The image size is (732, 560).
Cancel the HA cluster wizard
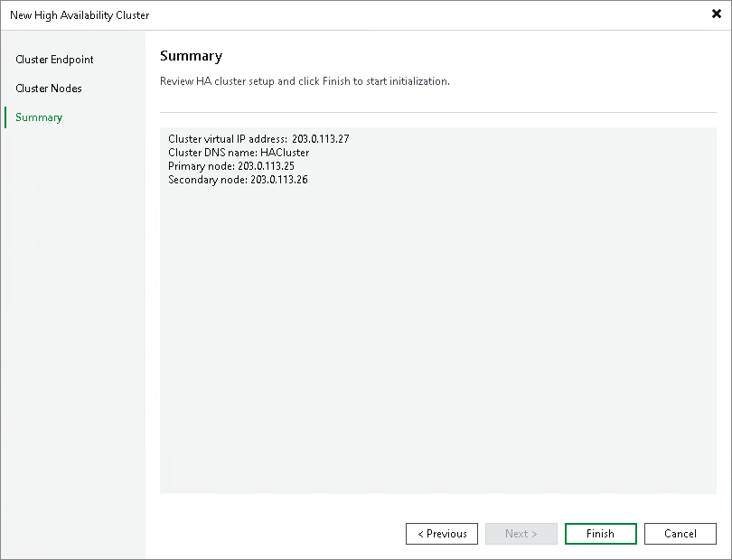tap(680, 533)
